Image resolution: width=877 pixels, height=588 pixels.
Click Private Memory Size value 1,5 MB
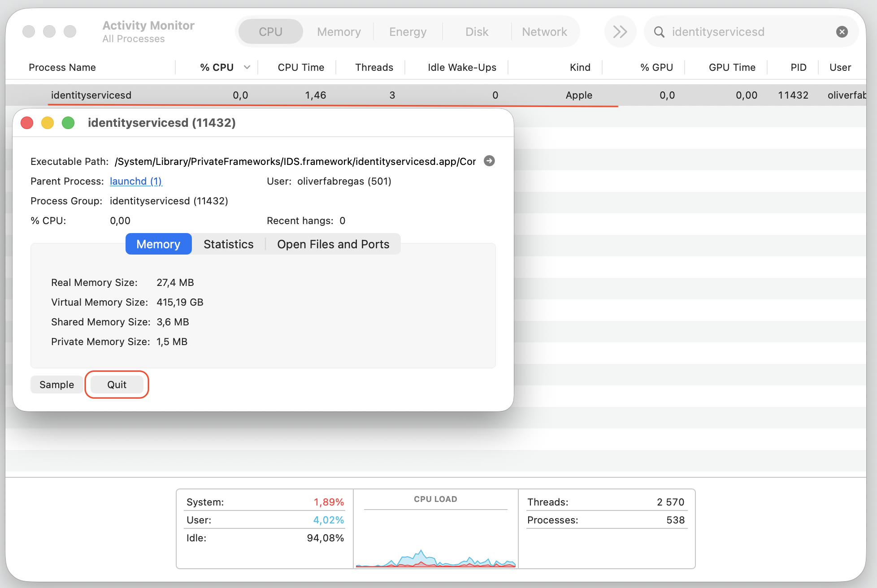(172, 342)
